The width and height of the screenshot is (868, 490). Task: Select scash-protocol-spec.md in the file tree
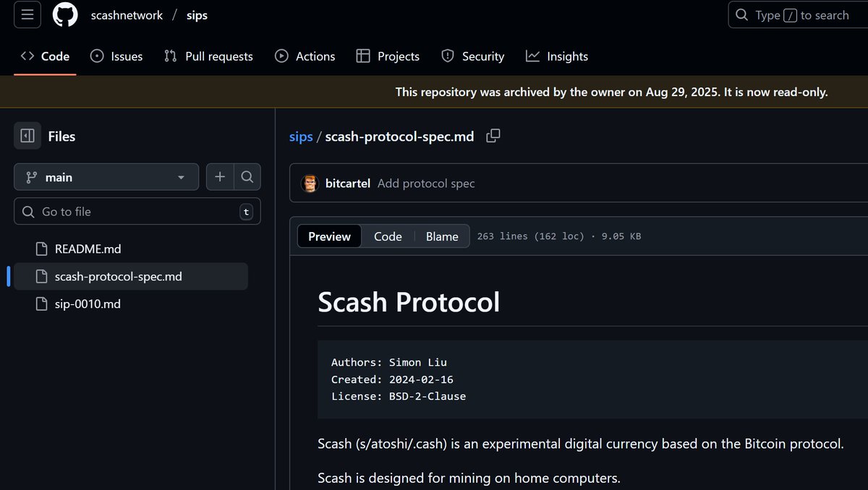coord(131,276)
